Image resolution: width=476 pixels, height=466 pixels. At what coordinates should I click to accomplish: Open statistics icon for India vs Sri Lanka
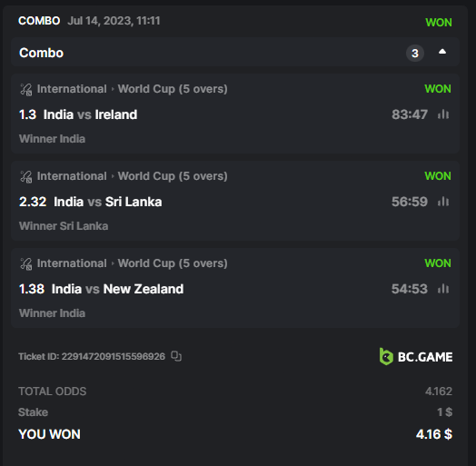click(443, 202)
